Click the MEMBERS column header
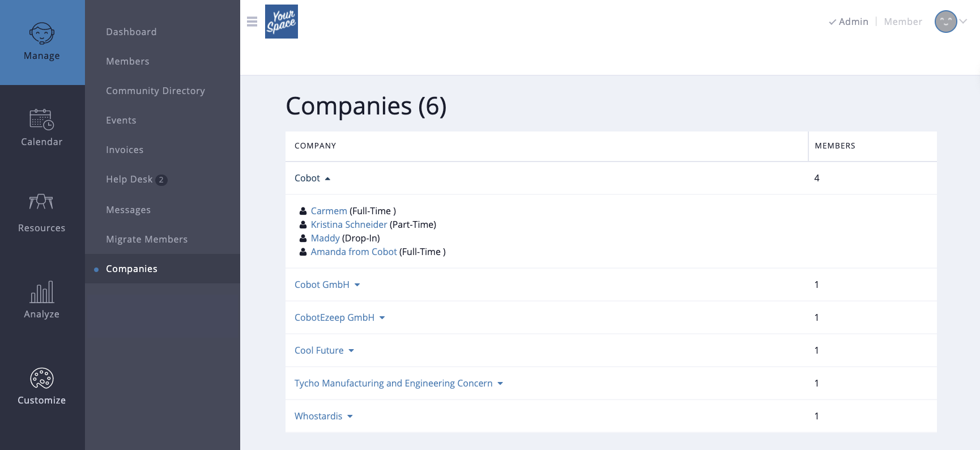This screenshot has width=980, height=450. (835, 146)
